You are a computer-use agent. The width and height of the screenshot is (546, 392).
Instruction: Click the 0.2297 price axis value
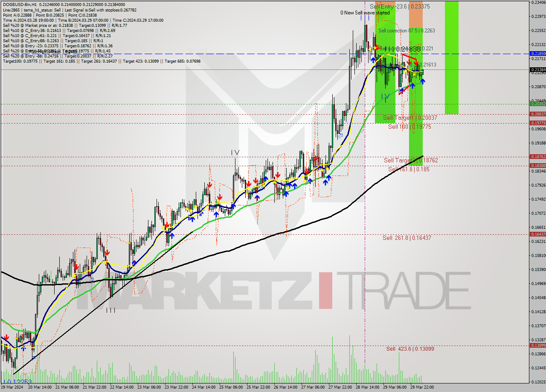538,17
